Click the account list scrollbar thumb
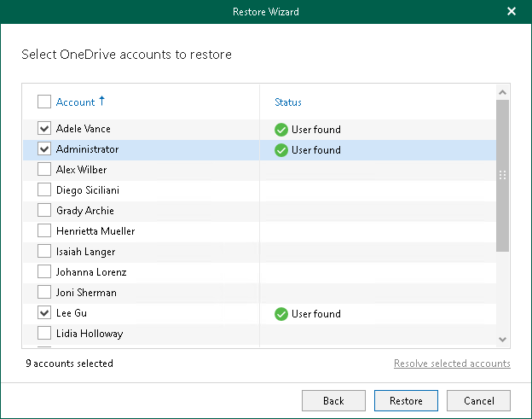 pos(502,175)
